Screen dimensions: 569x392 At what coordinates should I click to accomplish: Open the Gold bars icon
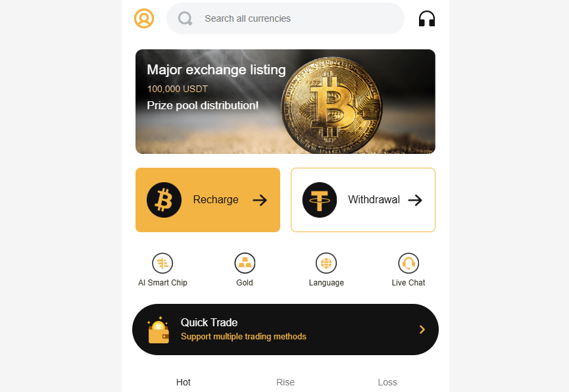pyautogui.click(x=245, y=263)
